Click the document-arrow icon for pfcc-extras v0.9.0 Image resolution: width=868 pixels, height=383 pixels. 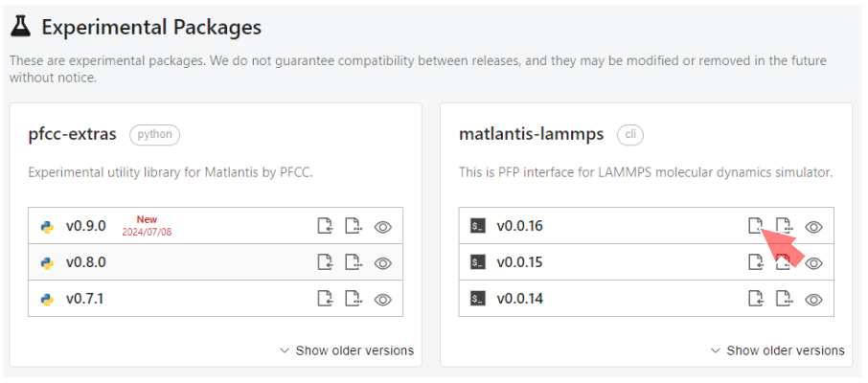click(325, 227)
